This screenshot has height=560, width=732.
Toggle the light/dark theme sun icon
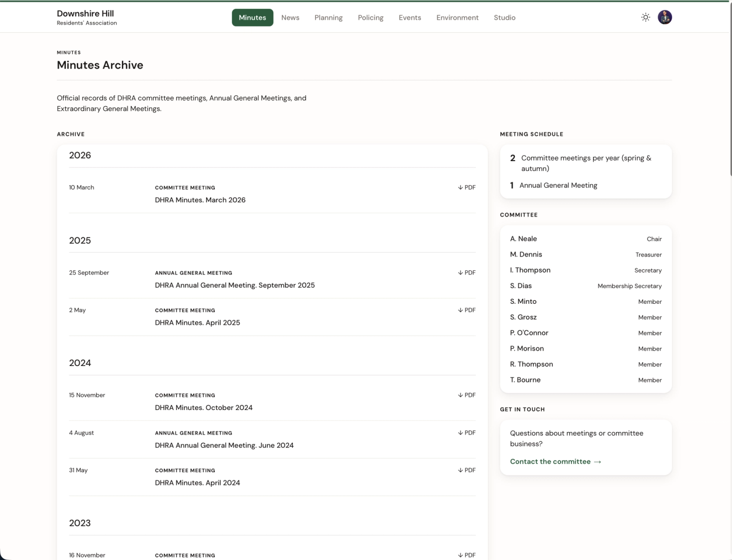[x=646, y=17]
